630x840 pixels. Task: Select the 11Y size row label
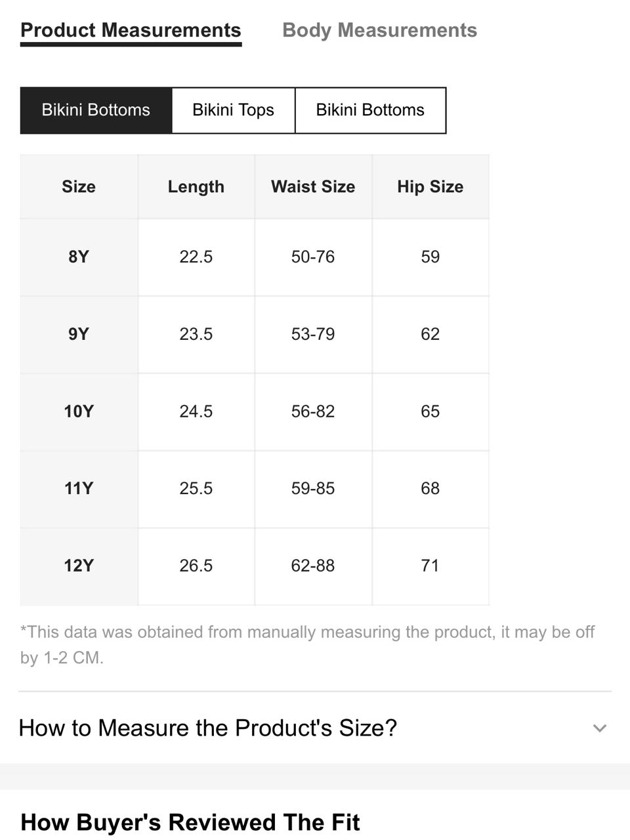tap(79, 488)
